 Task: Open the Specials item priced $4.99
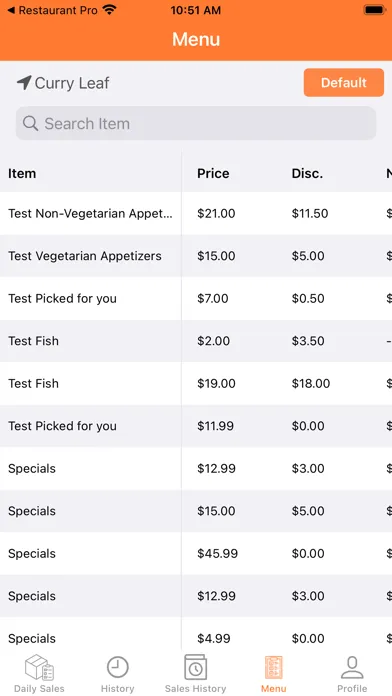click(x=196, y=635)
